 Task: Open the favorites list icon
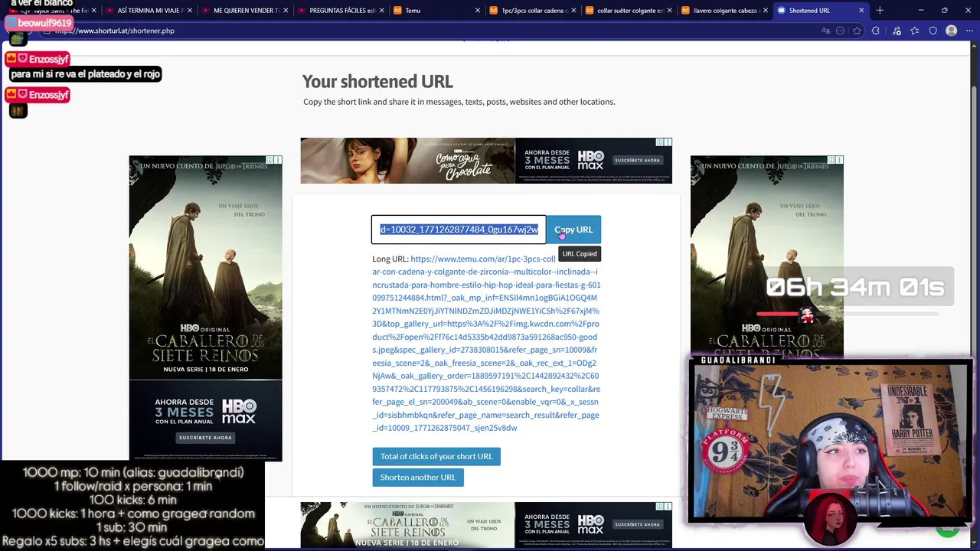915,31
